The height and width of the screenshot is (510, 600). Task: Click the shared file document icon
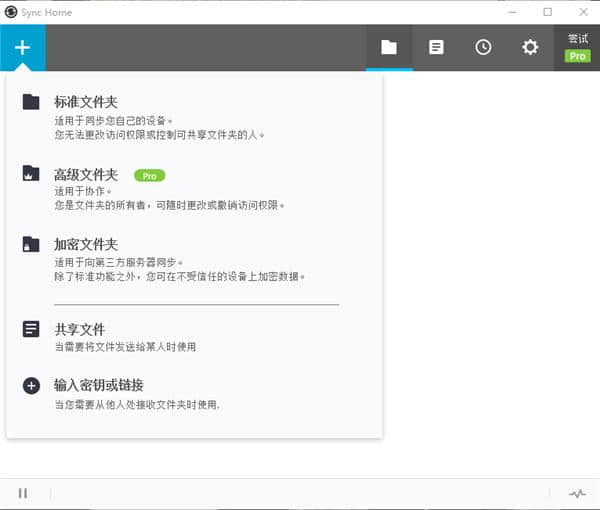click(x=31, y=329)
